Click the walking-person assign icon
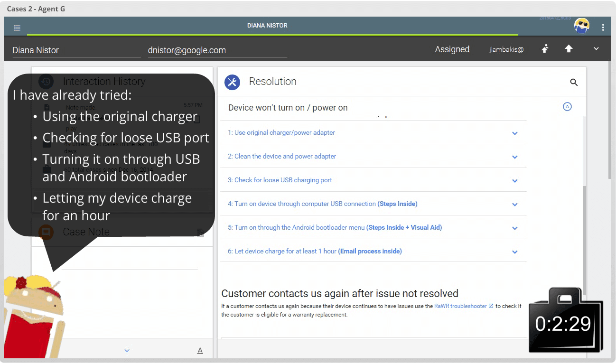 pyautogui.click(x=545, y=49)
